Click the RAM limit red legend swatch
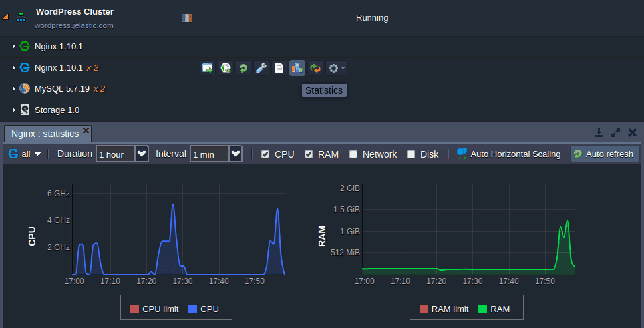 coord(424,309)
